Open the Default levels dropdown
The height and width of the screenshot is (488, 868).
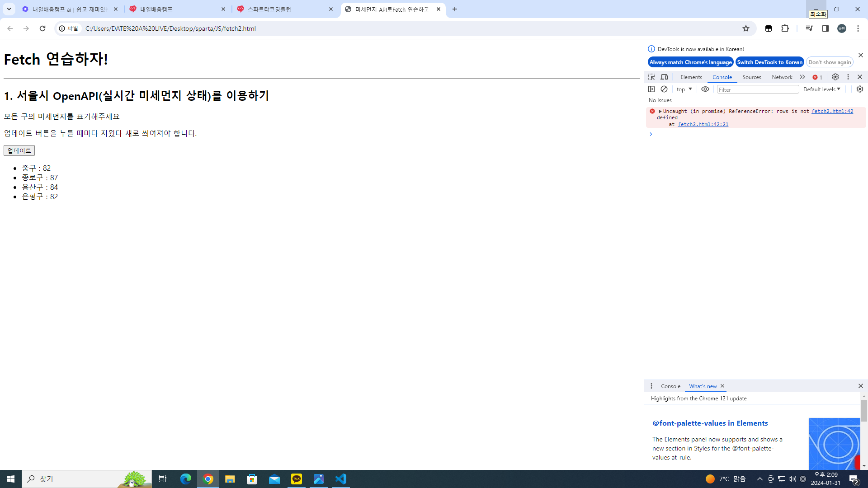pyautogui.click(x=822, y=89)
